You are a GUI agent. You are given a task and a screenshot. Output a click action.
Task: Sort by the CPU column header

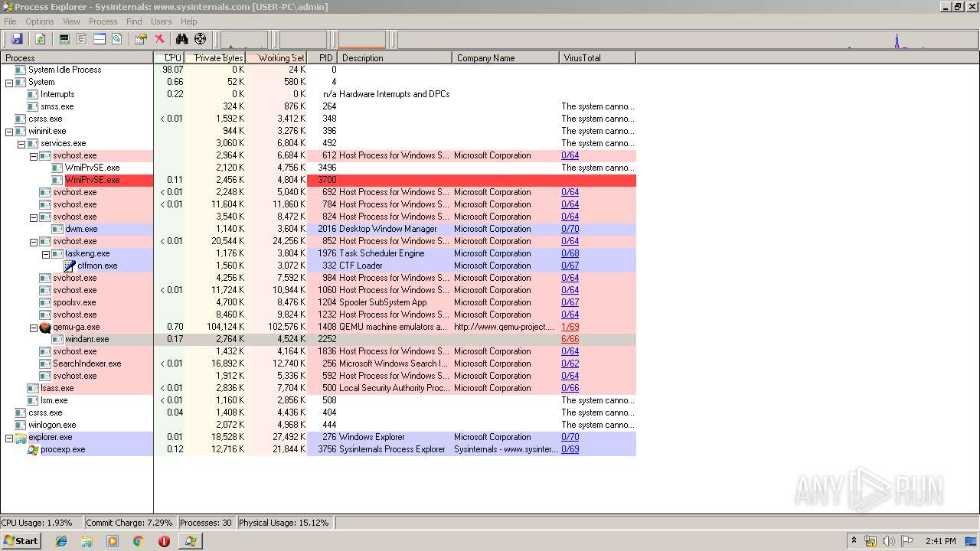(169, 58)
